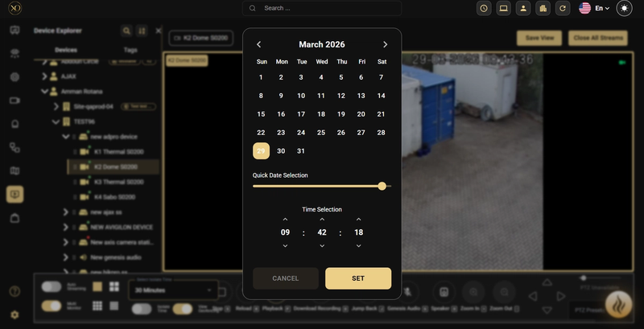Collapse the new adpro device node
The width and height of the screenshot is (644, 329).
65,137
